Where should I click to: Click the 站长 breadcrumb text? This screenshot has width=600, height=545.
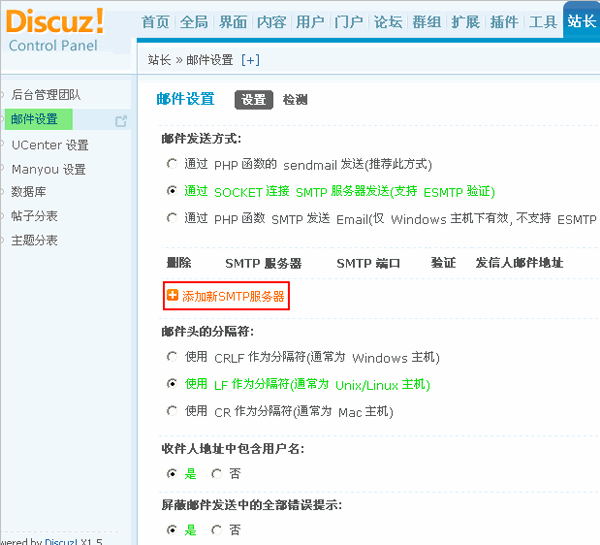click(x=159, y=60)
